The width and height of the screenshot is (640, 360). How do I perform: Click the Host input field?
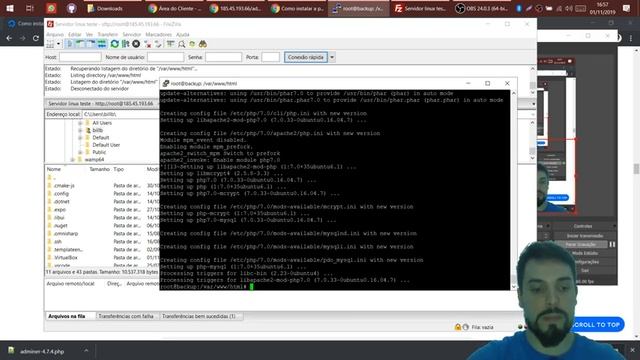pyautogui.click(x=80, y=57)
